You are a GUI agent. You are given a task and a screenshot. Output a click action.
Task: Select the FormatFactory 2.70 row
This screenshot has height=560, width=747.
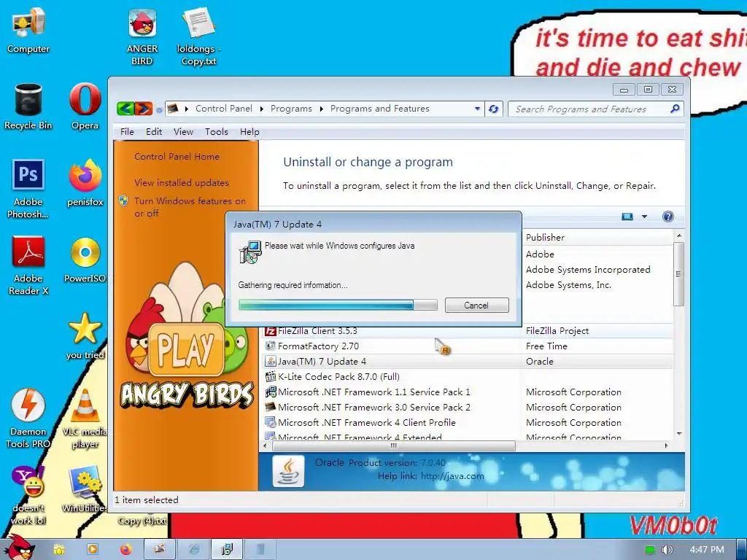[467, 346]
